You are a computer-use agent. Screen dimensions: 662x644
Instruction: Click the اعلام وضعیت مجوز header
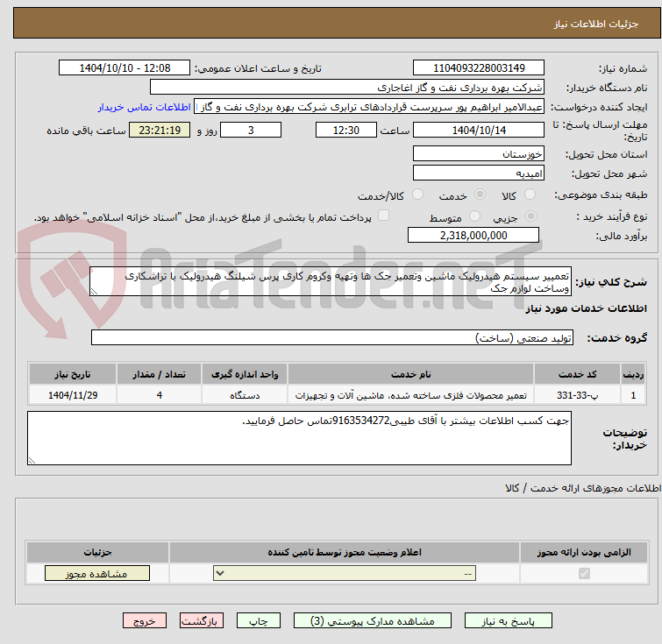pos(345,552)
